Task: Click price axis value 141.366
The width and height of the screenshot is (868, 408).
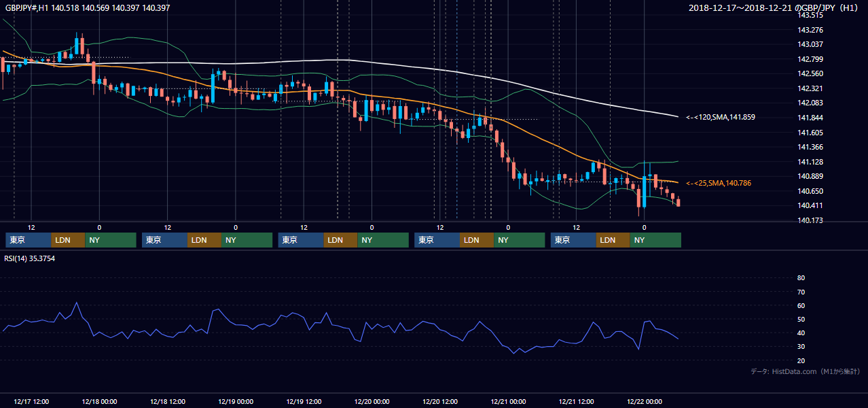Action: pyautogui.click(x=810, y=147)
